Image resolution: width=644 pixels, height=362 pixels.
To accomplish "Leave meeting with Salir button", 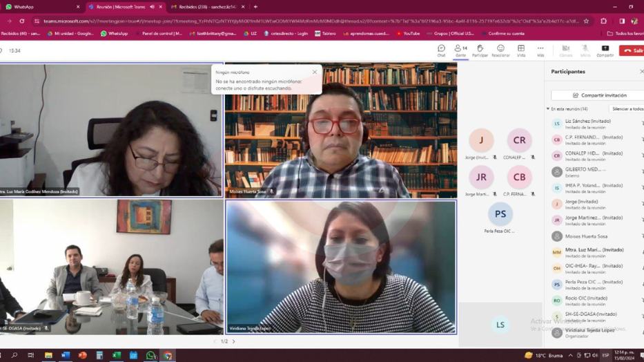I will pos(632,50).
